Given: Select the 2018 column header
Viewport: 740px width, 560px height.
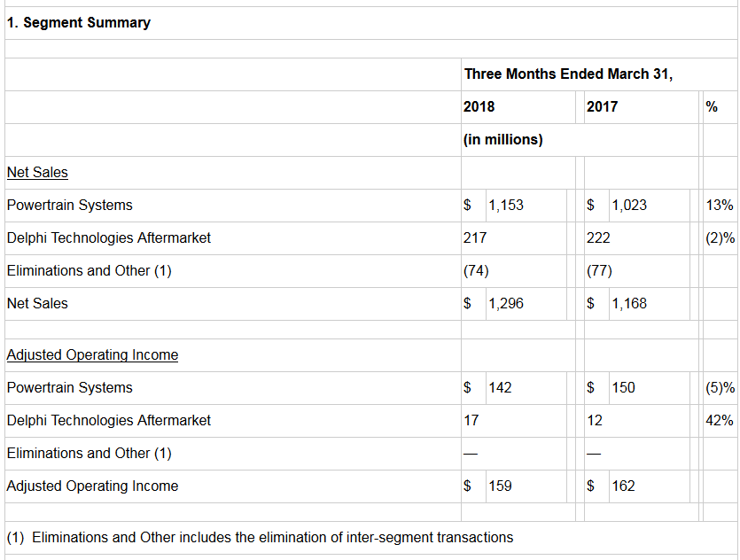Looking at the screenshot, I should (479, 106).
